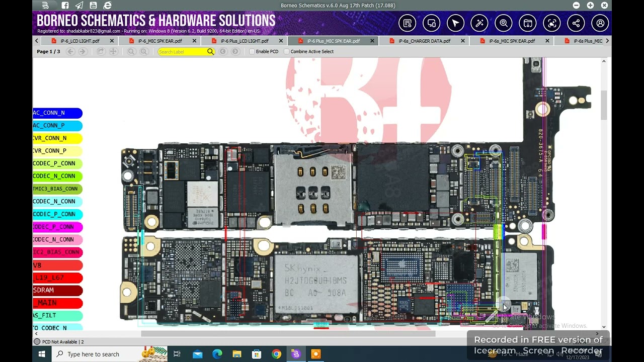Close the iP-6_LCD LIGHT.pdf tab

112,41
